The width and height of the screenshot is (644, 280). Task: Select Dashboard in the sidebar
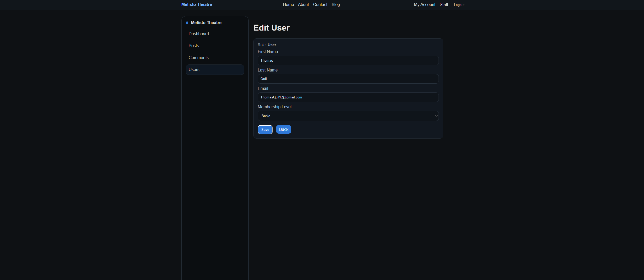click(x=199, y=34)
